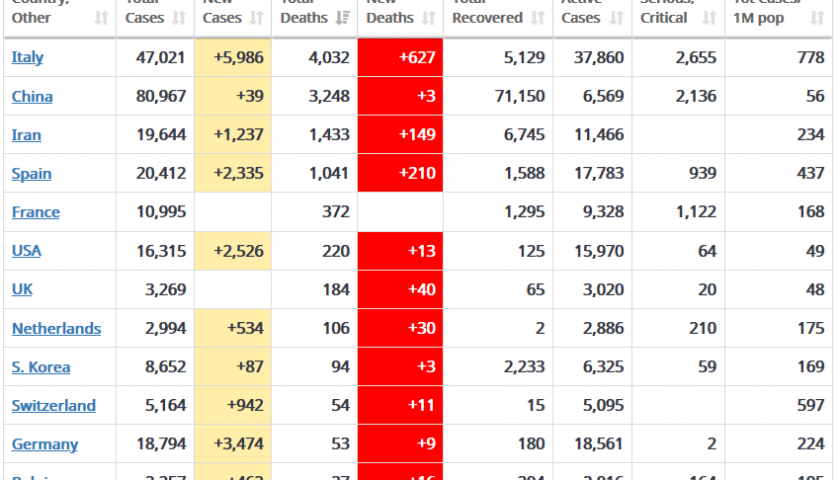This screenshot has height=480, width=840.
Task: Open the Netherlands country link
Action: [x=56, y=328]
